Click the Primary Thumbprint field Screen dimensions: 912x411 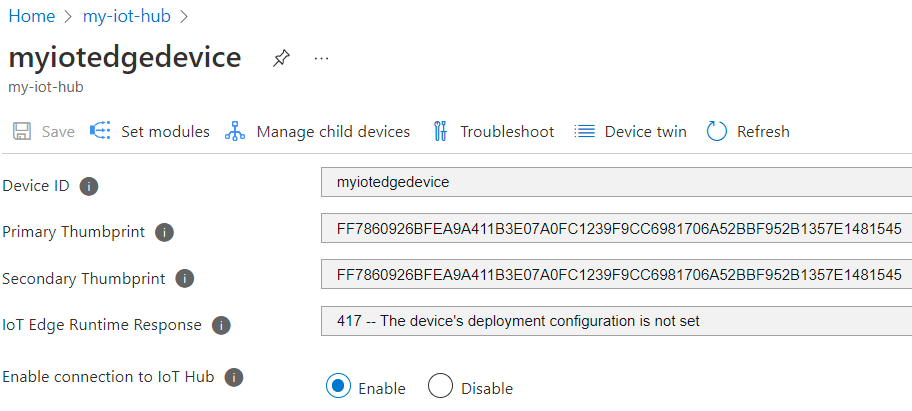(616, 229)
